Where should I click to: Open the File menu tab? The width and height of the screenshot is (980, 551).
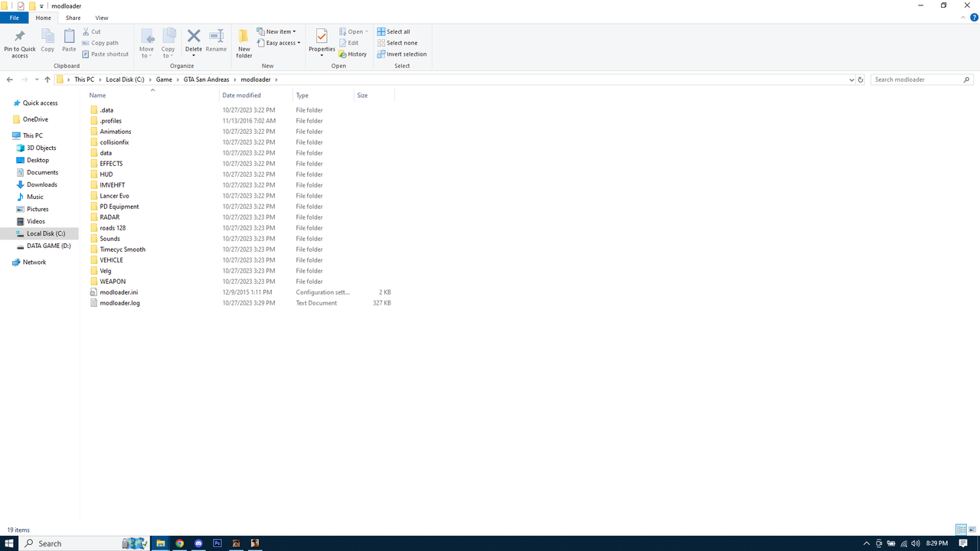(14, 18)
